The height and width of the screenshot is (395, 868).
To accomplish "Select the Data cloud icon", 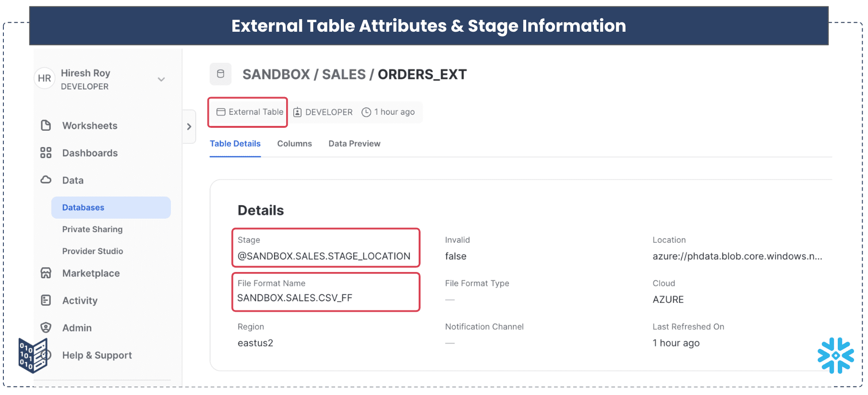I will tap(46, 179).
